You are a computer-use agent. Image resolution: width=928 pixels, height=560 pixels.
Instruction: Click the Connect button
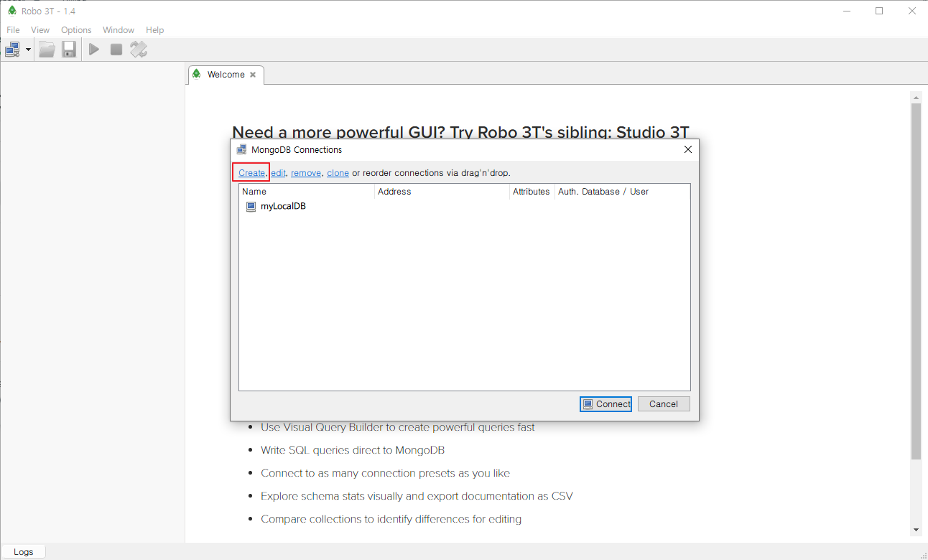coord(605,404)
